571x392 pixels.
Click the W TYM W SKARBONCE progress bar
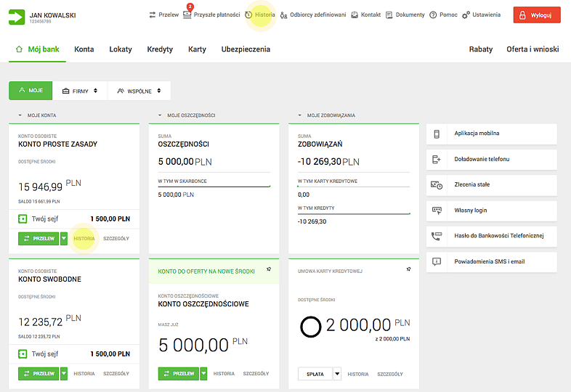214,187
